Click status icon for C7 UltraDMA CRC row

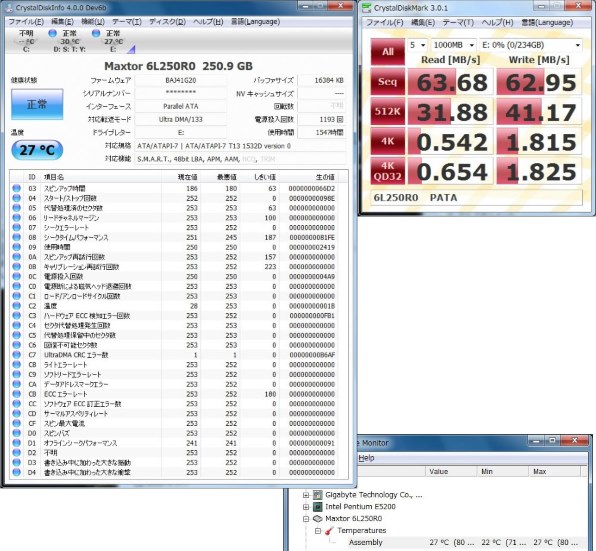pyautogui.click(x=16, y=355)
